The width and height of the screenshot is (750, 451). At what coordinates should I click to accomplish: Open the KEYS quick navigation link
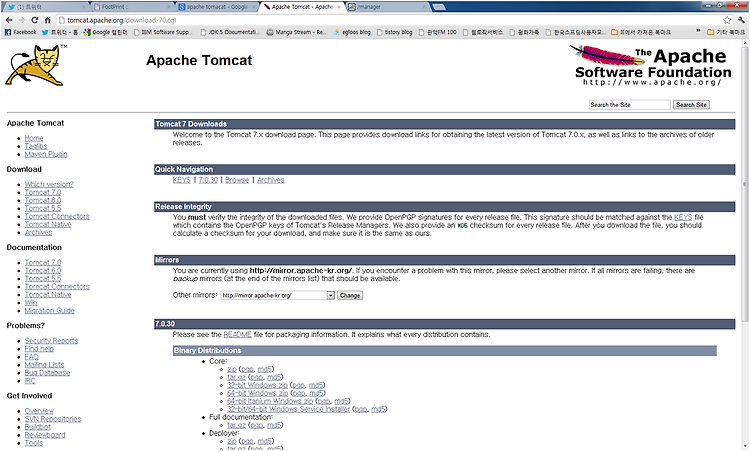pos(181,180)
